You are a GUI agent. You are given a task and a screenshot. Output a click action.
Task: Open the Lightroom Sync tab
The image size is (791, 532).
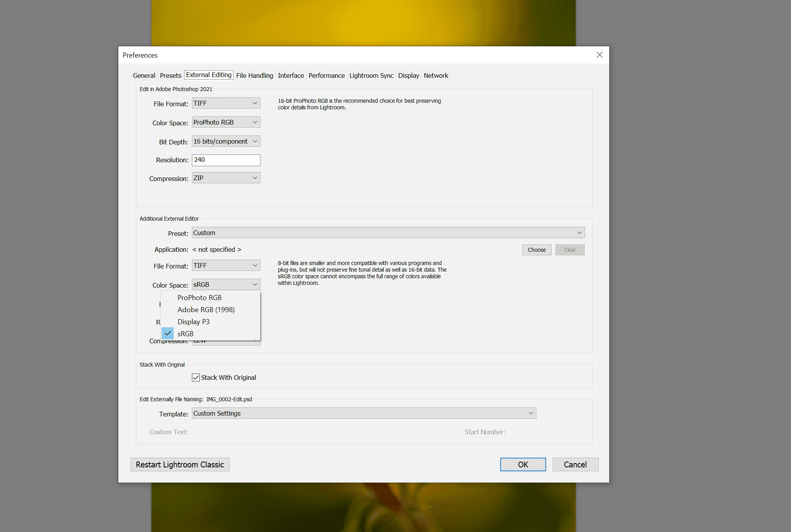click(371, 75)
